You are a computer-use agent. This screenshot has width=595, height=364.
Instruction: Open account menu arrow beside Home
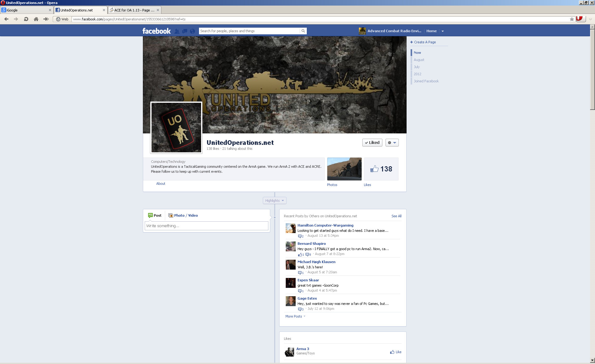pos(443,31)
